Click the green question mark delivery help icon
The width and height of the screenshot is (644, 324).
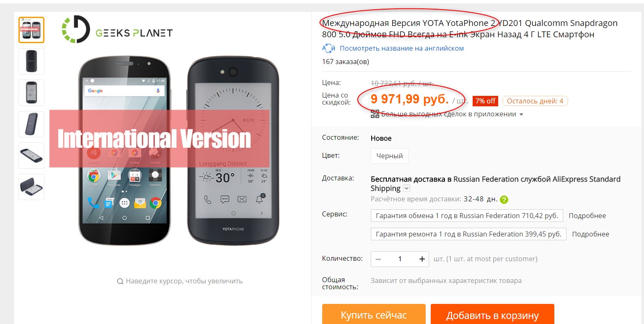pyautogui.click(x=504, y=199)
